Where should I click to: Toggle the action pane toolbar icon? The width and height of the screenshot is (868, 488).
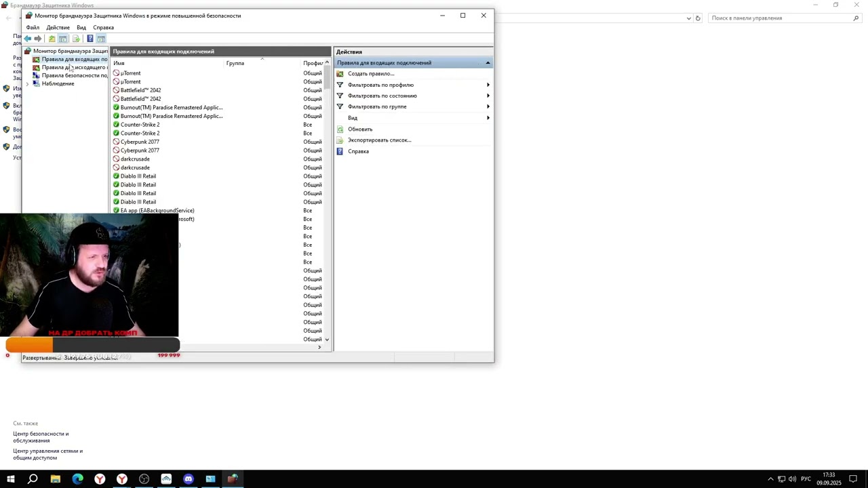[101, 39]
